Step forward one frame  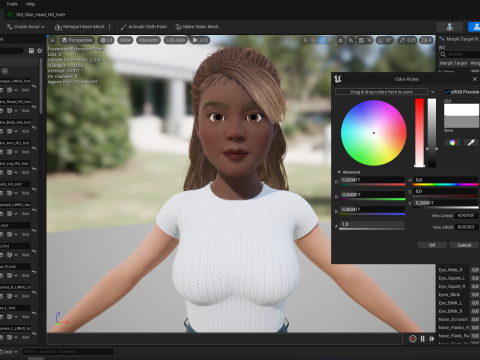(x=432, y=339)
